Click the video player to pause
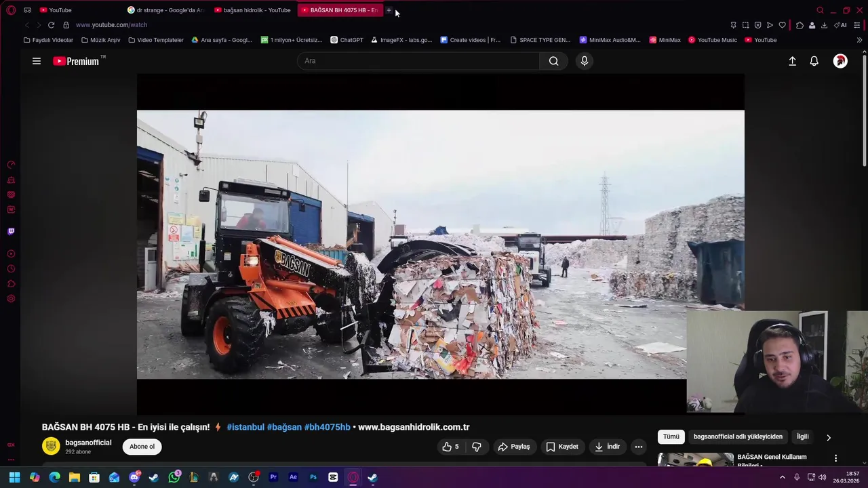The width and height of the screenshot is (868, 488). (440, 244)
